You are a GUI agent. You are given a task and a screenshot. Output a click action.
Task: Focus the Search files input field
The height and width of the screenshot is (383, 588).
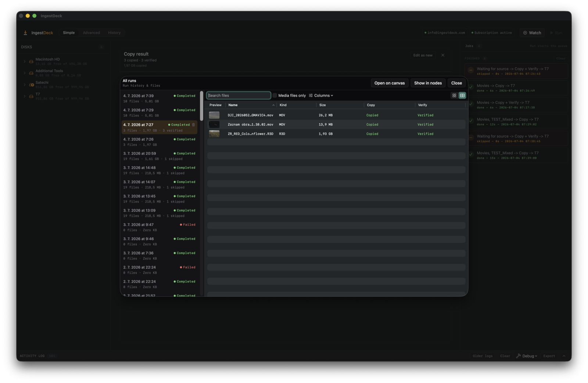[x=239, y=96]
